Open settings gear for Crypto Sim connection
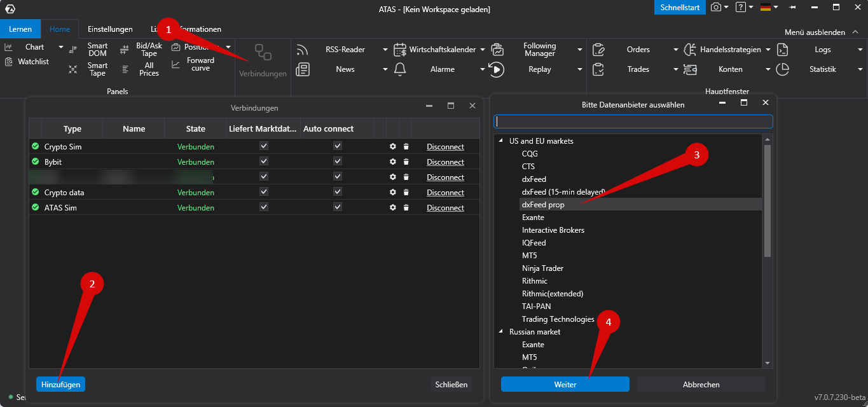Screen dimensions: 868x407 pyautogui.click(x=393, y=147)
